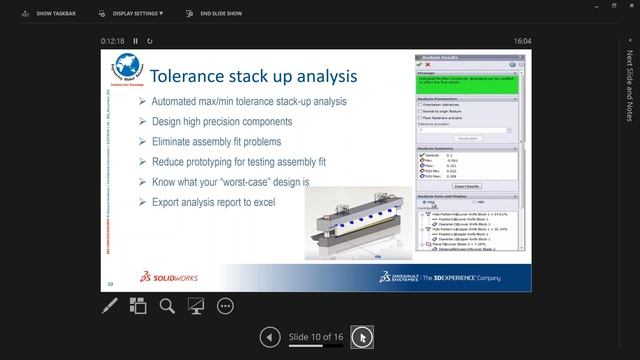640x360 pixels.
Task: Close the presenter view window
Action: pyautogui.click(x=631, y=6)
